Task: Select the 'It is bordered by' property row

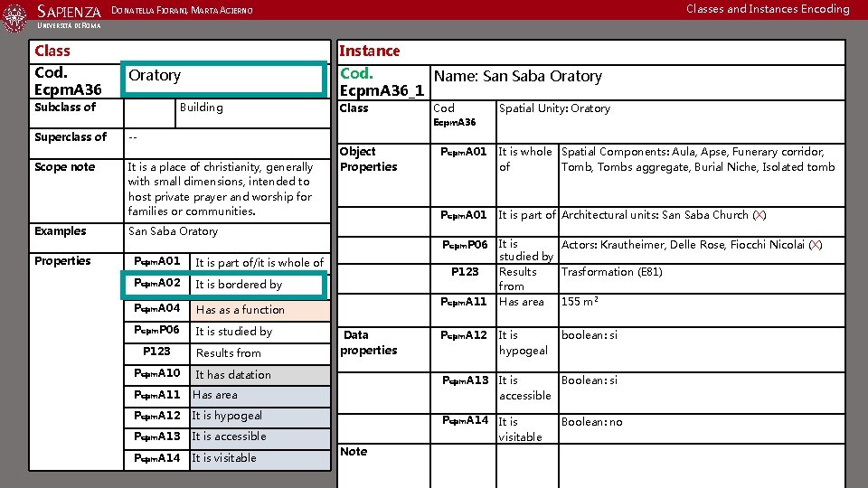Action: point(223,285)
